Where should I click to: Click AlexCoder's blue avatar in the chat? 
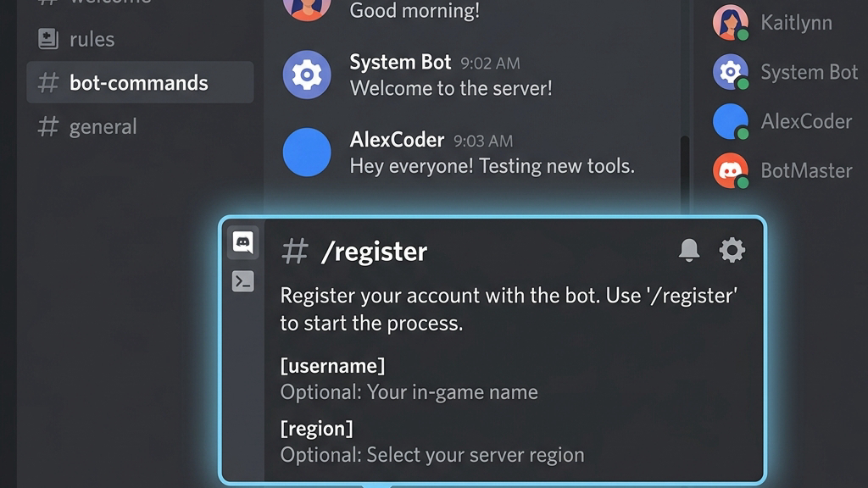click(x=307, y=152)
